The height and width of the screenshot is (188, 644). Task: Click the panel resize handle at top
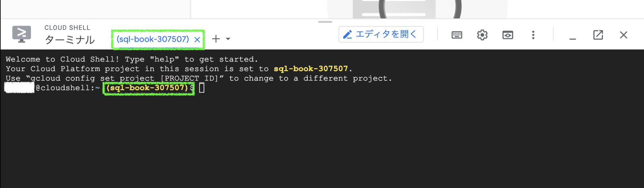click(325, 22)
